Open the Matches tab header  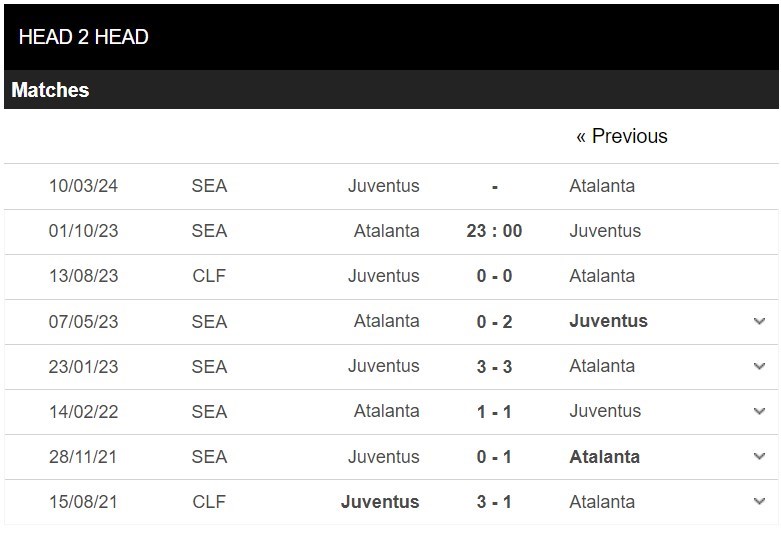click(x=50, y=90)
